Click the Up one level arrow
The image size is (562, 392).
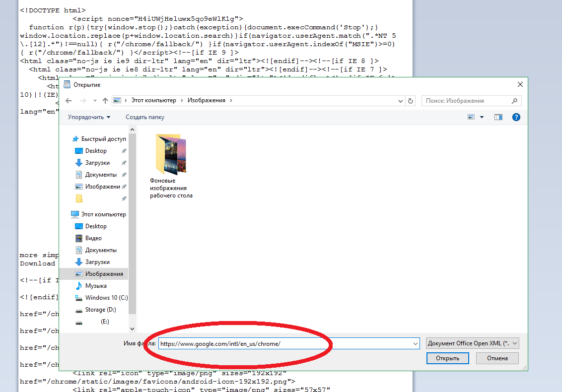pos(105,101)
